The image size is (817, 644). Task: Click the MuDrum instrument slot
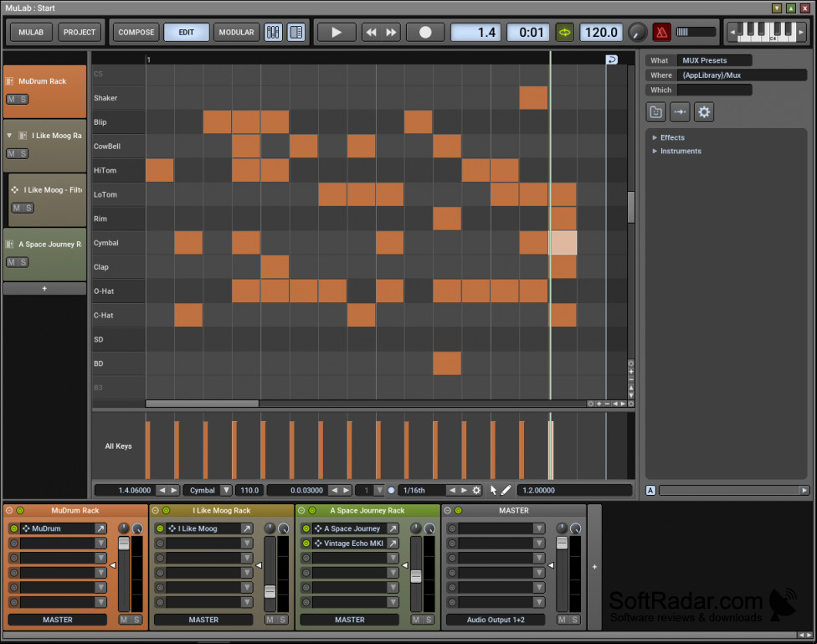[x=57, y=528]
